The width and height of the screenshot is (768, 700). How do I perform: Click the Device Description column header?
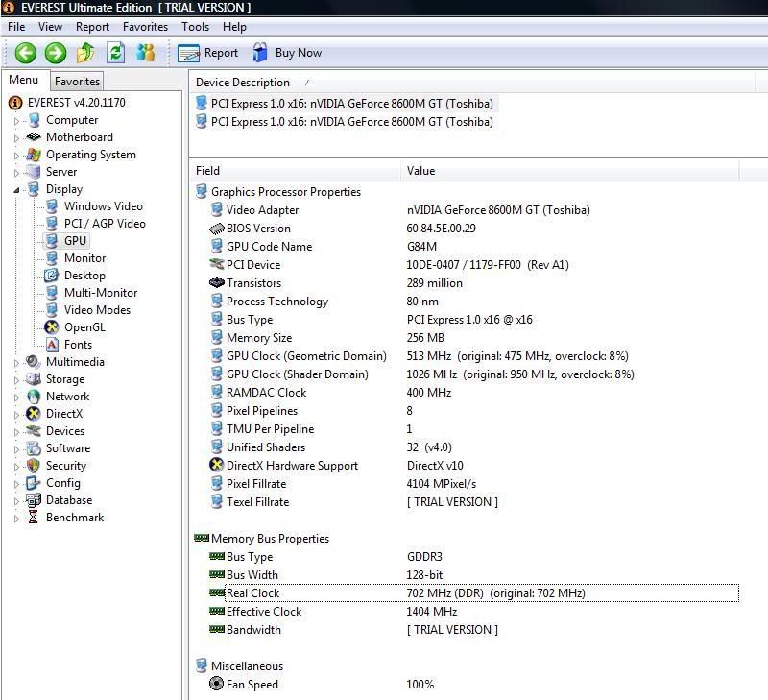click(243, 83)
